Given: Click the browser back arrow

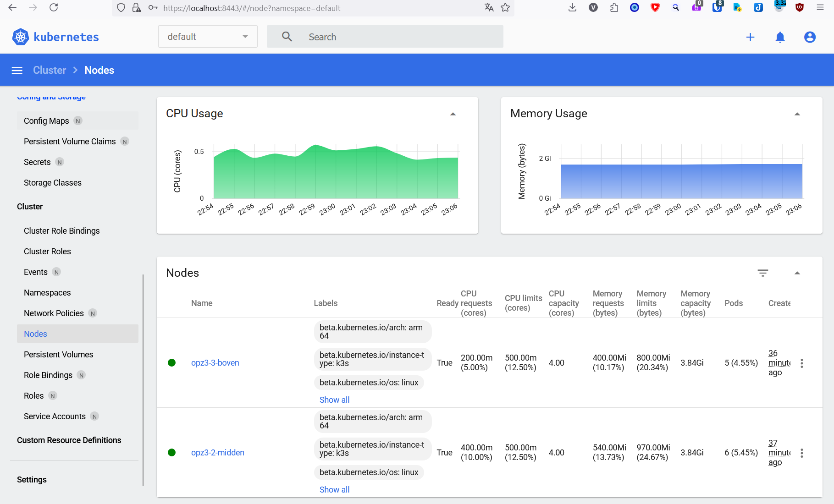Looking at the screenshot, I should click(x=12, y=7).
